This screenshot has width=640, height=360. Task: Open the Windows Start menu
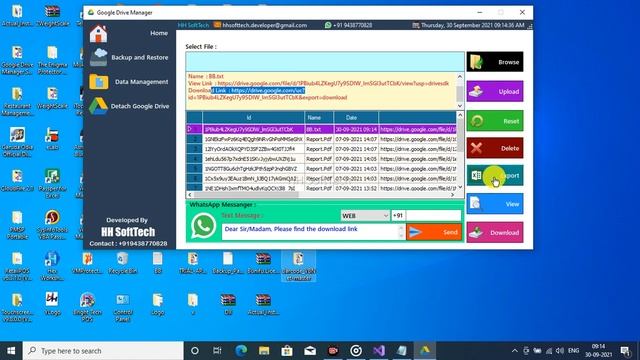click(x=11, y=351)
